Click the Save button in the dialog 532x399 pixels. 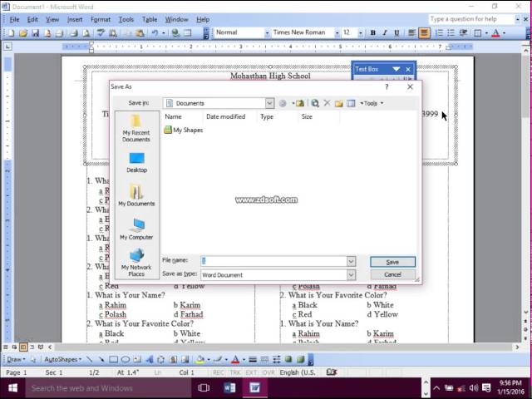coord(392,262)
